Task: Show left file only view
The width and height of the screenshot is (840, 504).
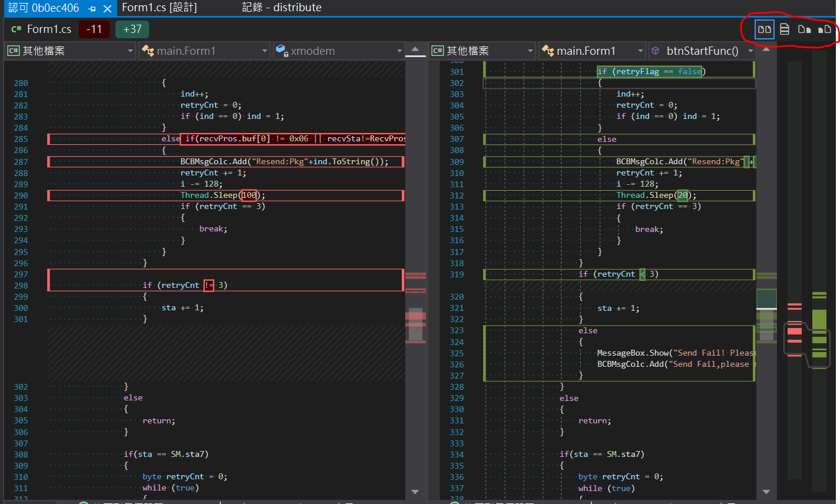Action: [x=804, y=29]
